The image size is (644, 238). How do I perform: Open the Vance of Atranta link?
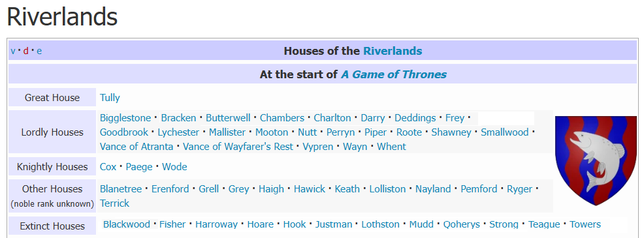(x=137, y=147)
